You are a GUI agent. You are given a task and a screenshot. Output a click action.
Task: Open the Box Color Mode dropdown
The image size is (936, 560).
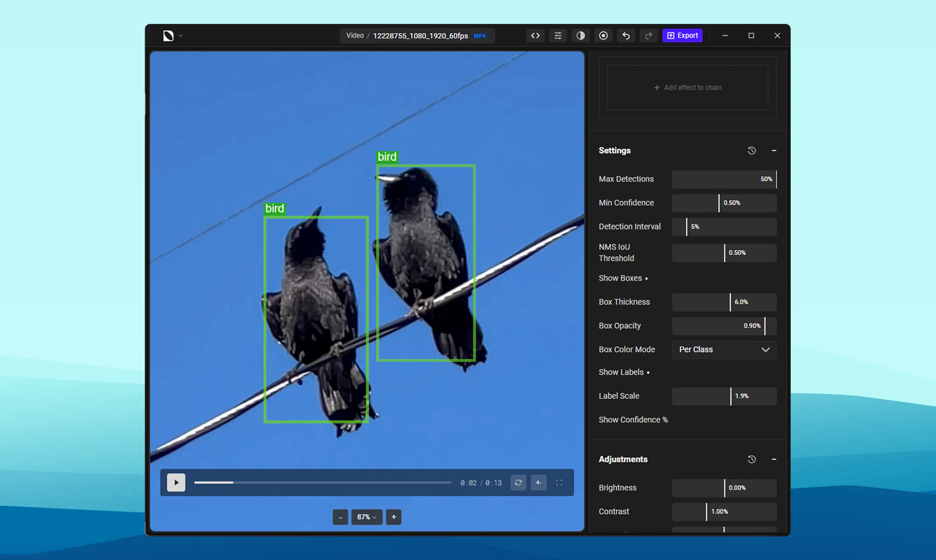pos(724,349)
